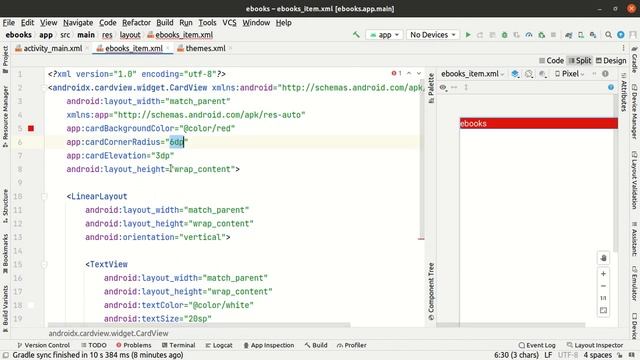Screen dimensions: 640x360
Task: Open the Profiler tool window
Action: pyautogui.click(x=351, y=345)
